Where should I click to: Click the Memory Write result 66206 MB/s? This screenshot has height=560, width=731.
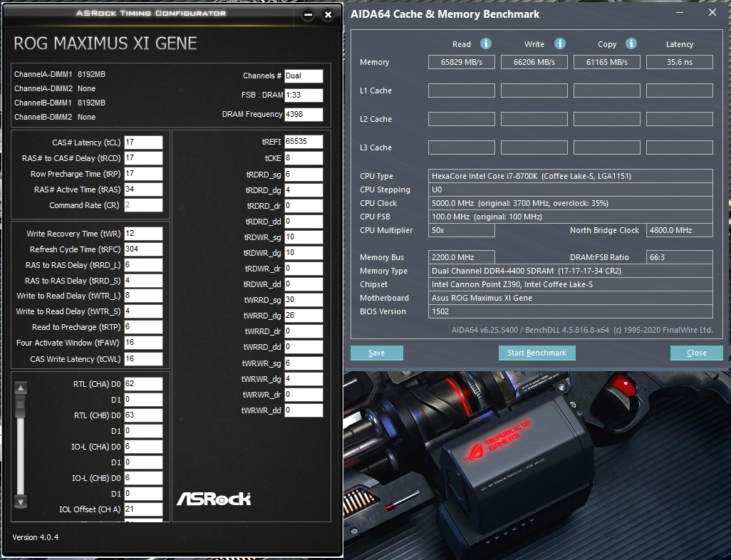tap(534, 62)
